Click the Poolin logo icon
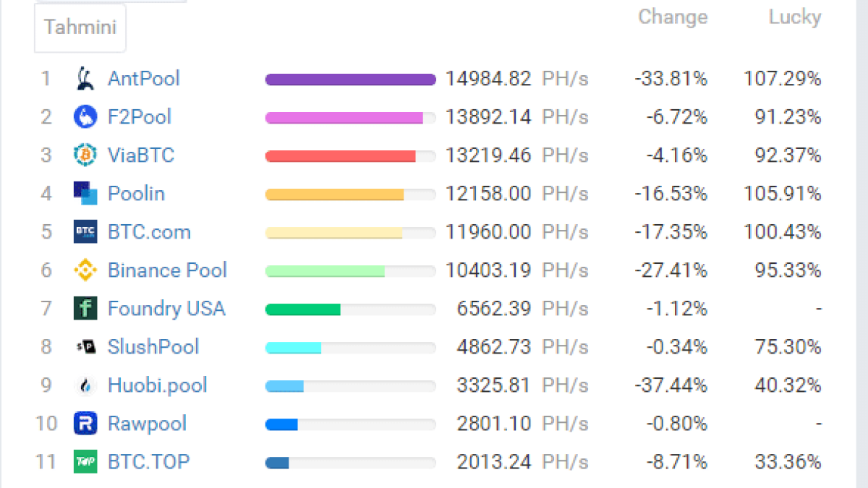 coord(85,193)
